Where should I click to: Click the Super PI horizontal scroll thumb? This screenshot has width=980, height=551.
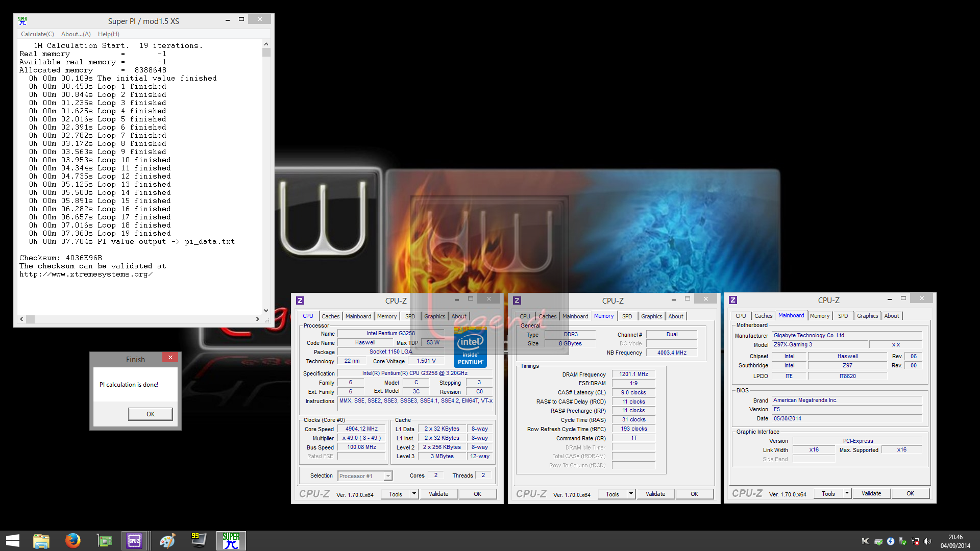(31, 319)
